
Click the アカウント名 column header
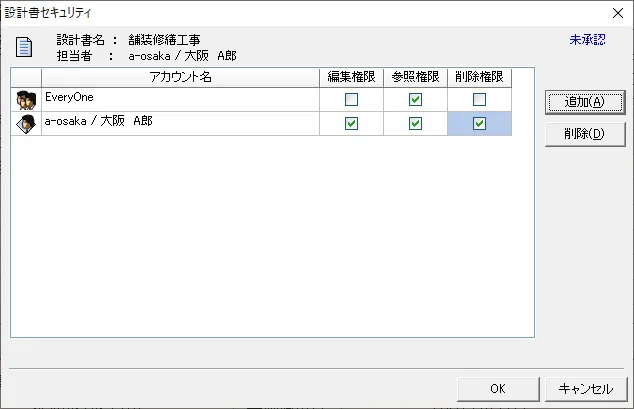pyautogui.click(x=180, y=77)
